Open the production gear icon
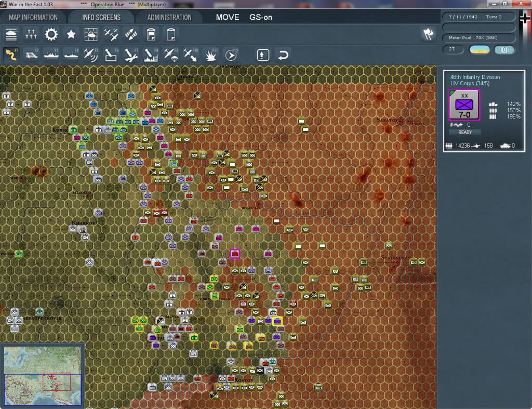The image size is (532, 409). point(51,34)
